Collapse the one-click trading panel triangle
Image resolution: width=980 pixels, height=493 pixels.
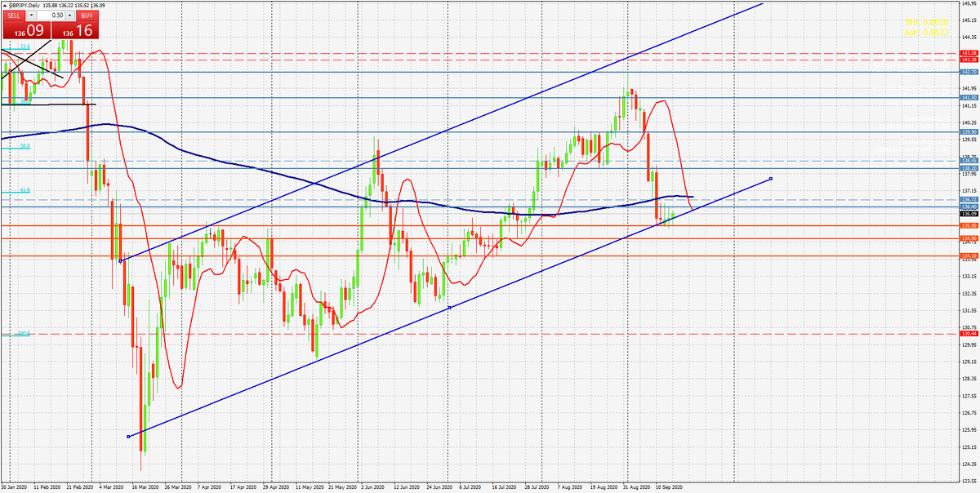click(x=5, y=5)
